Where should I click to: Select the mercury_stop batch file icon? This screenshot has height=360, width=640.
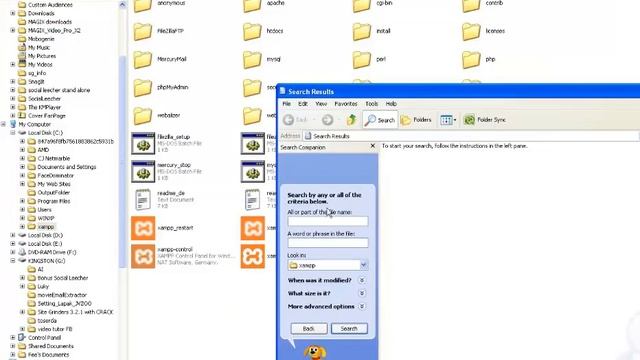point(143,171)
